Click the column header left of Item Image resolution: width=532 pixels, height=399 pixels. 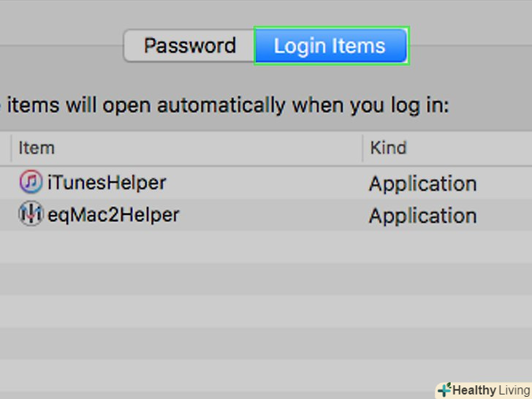click(4, 148)
